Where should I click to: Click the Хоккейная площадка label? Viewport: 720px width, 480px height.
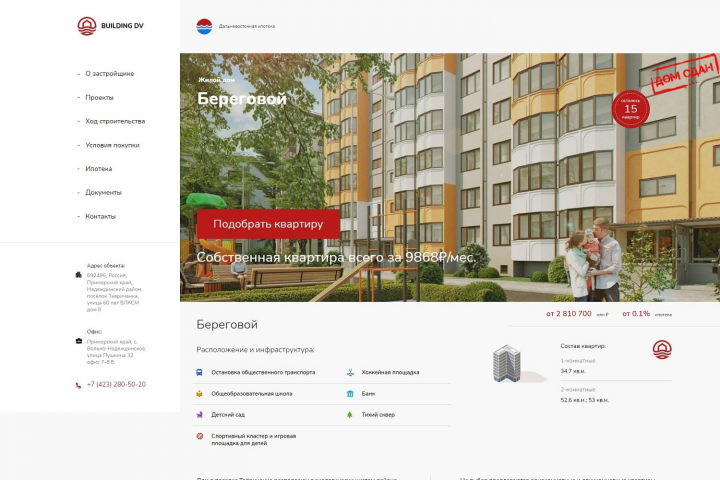(x=390, y=373)
